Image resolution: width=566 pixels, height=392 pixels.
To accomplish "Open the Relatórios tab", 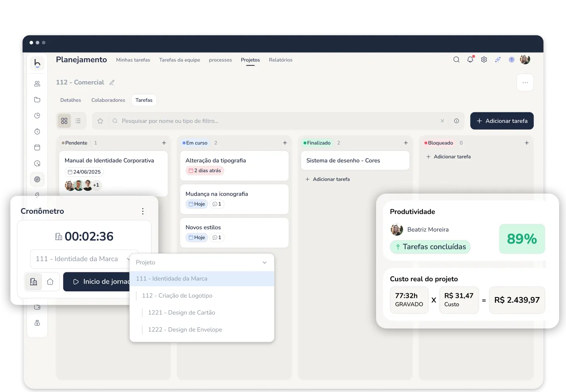I will pos(281,60).
